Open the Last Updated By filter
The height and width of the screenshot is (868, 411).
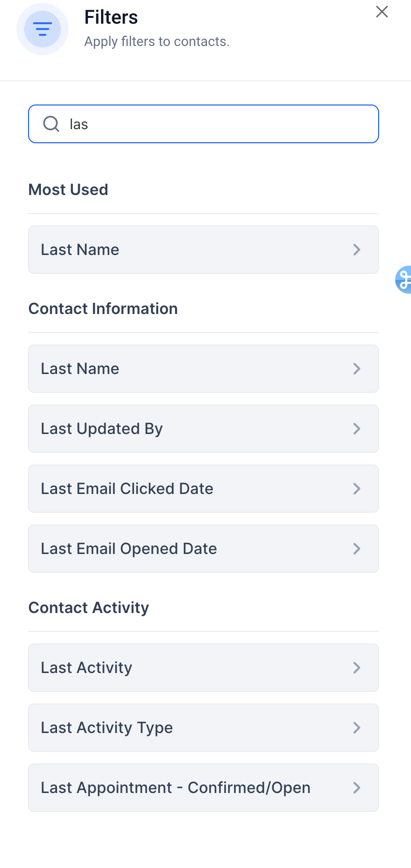193,429
